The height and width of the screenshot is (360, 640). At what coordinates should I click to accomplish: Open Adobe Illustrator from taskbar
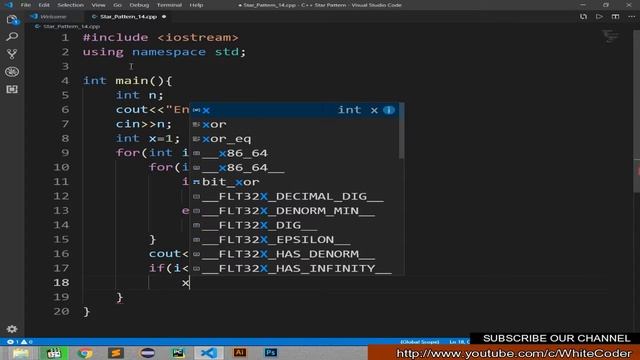pyautogui.click(x=240, y=353)
